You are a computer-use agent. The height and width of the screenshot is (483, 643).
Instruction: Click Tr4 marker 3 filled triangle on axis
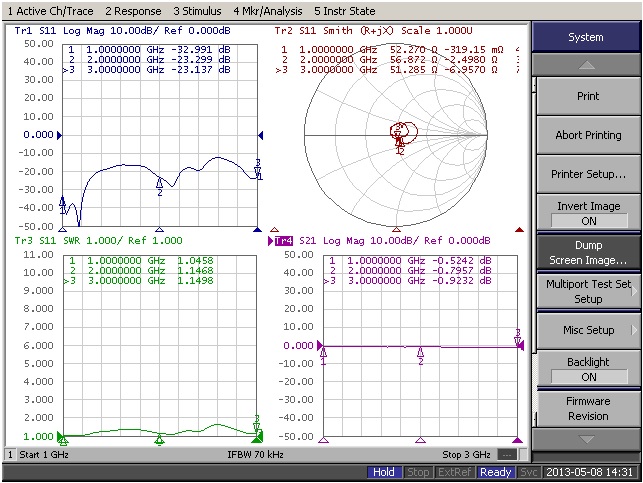(518, 440)
